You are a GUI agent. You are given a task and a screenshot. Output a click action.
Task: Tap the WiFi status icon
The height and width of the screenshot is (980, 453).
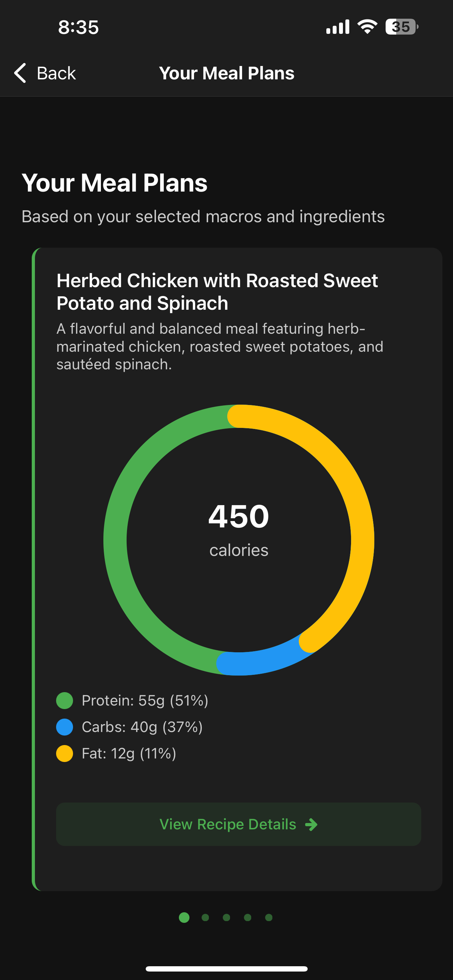[x=367, y=26]
